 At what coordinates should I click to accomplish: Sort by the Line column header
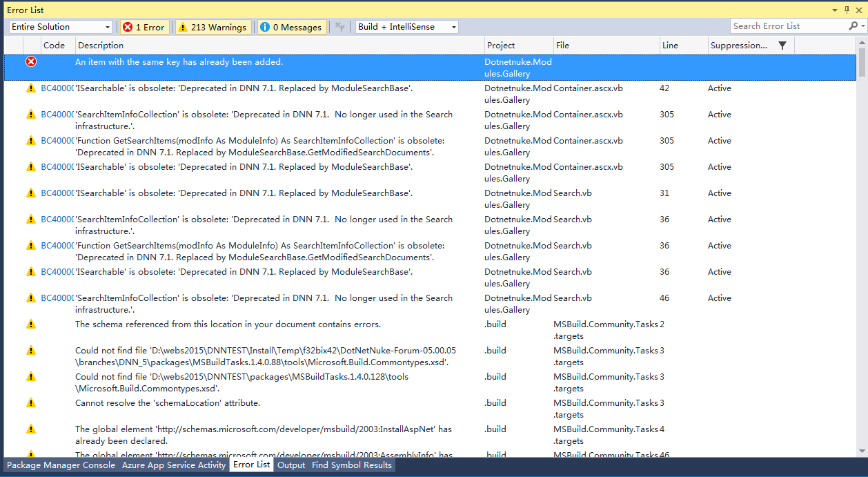(x=684, y=46)
